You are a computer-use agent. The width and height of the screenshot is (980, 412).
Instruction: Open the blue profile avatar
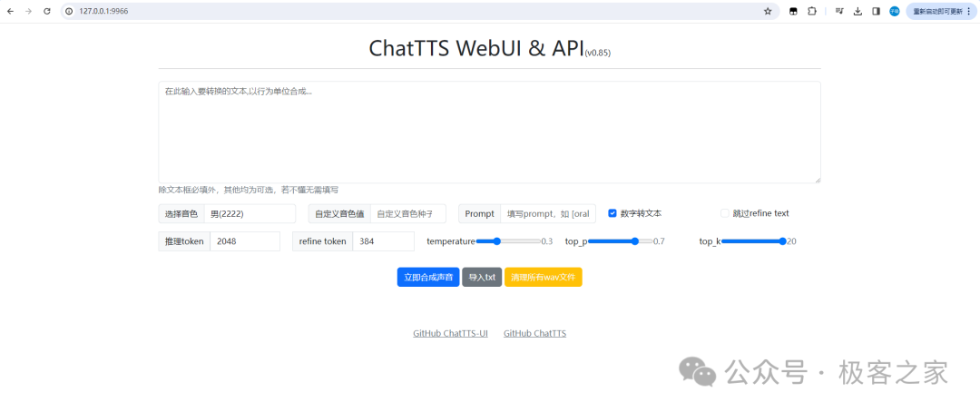pos(895,11)
